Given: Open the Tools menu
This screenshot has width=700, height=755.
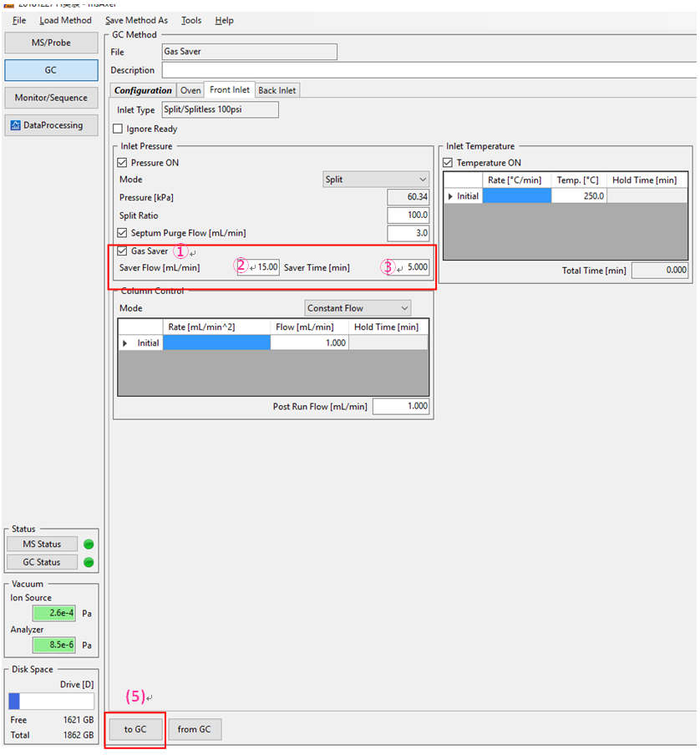Looking at the screenshot, I should coord(191,20).
